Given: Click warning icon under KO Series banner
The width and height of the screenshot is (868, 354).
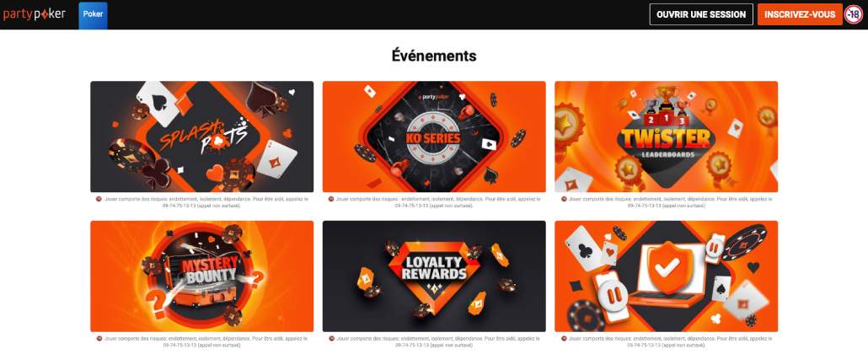Looking at the screenshot, I should [x=331, y=198].
